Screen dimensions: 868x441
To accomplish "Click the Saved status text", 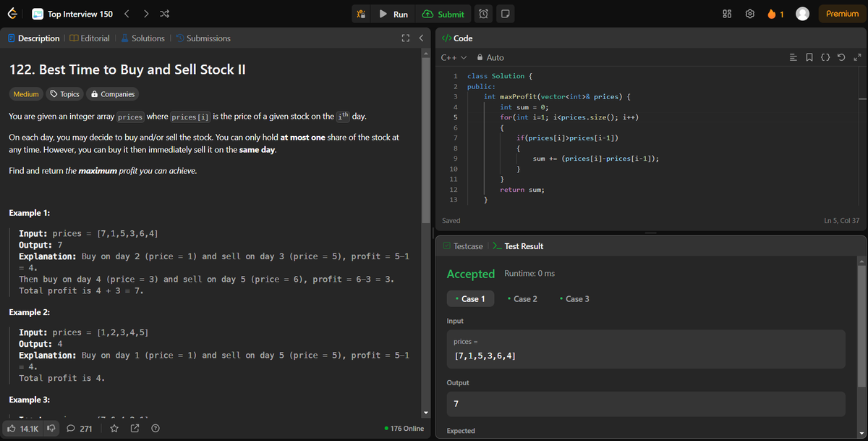I will [451, 220].
